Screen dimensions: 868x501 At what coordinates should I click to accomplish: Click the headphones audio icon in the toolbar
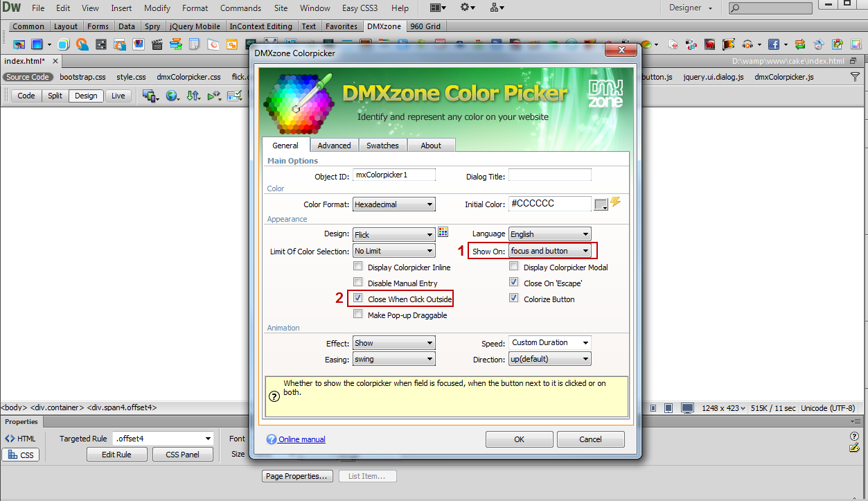[x=747, y=44]
